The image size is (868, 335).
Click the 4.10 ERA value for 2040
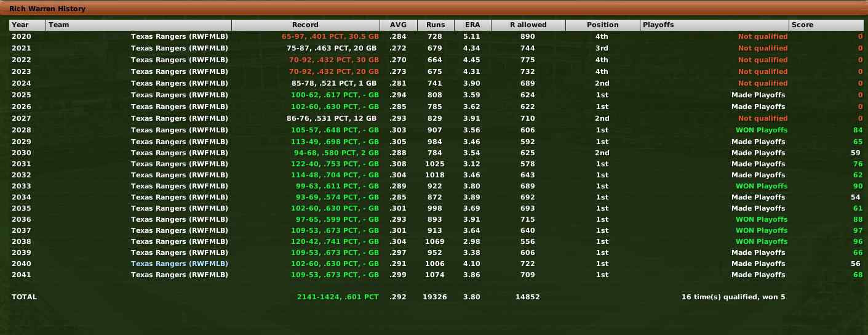(472, 264)
